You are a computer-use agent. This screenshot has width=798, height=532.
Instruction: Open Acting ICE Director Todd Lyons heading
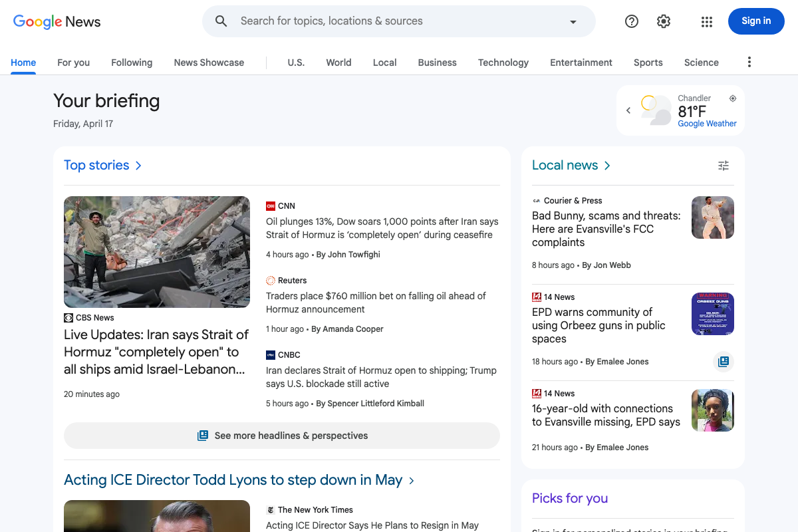(233, 480)
